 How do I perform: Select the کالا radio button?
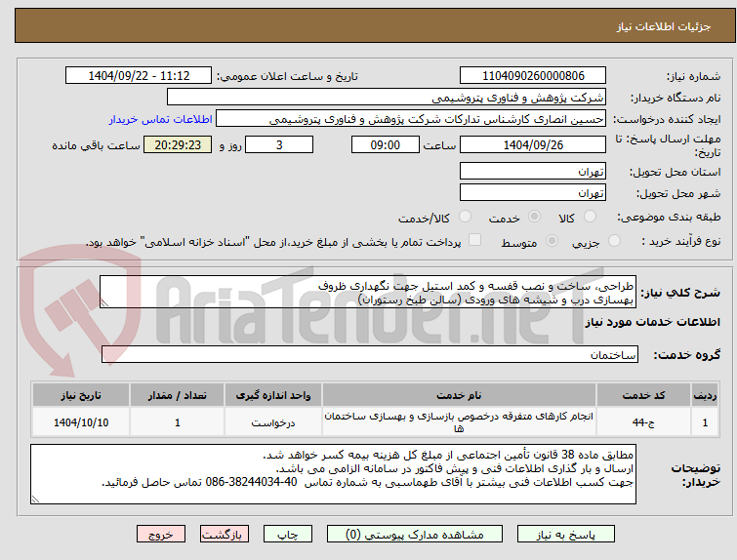pyautogui.click(x=590, y=217)
